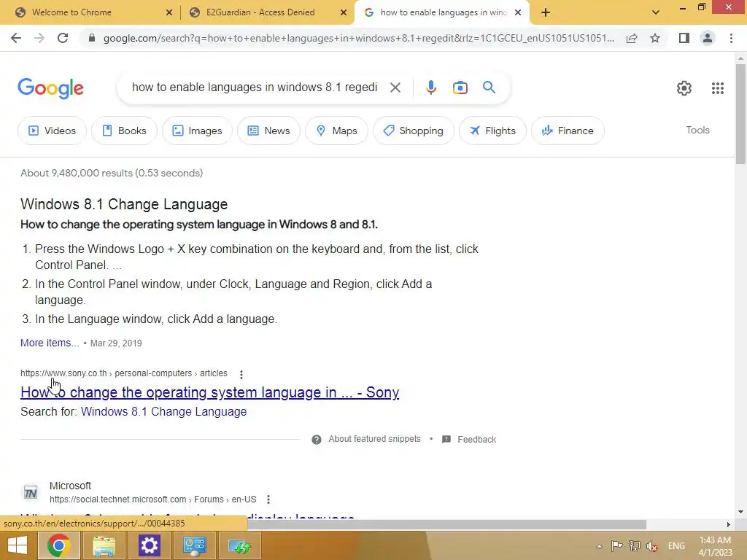The width and height of the screenshot is (747, 560).
Task: Bookmark this tab with the star icon
Action: [x=655, y=38]
